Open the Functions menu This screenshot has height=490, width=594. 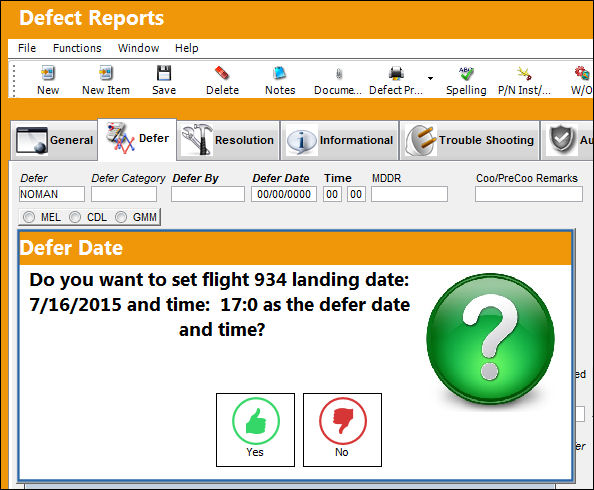(77, 48)
